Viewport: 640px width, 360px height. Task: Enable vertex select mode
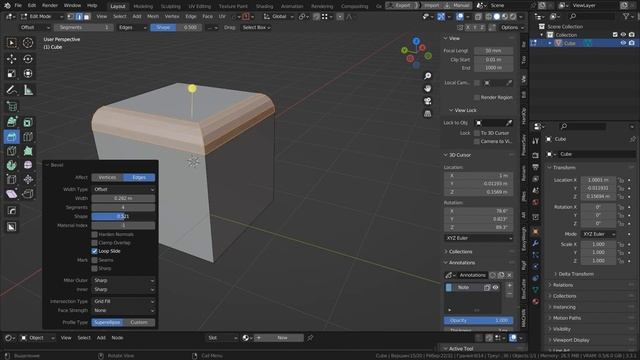[x=71, y=17]
